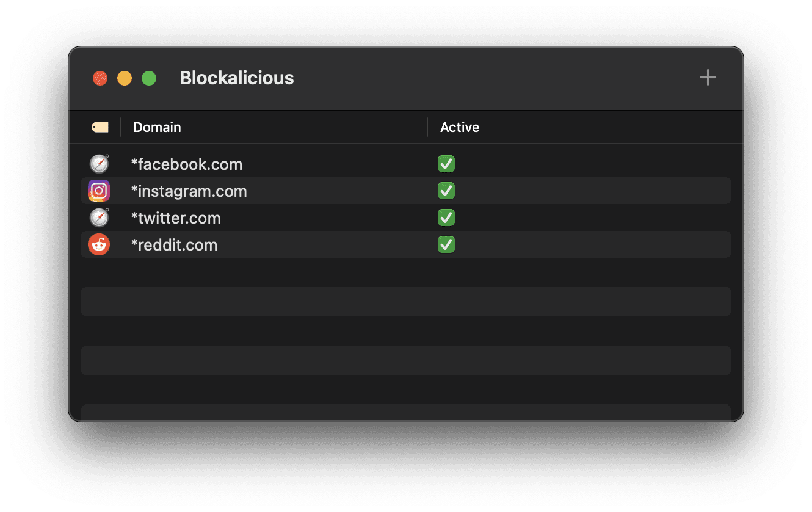
Task: Turn off the *reddit.com block rule
Action: 446,244
